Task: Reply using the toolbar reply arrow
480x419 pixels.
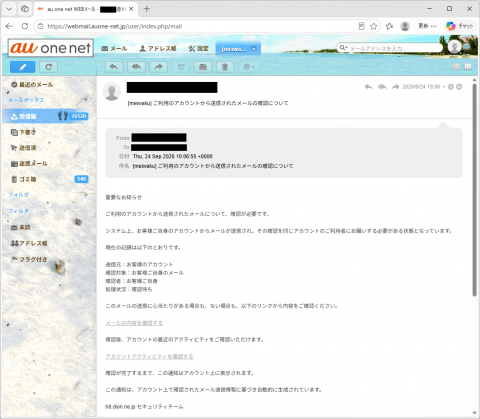Action: click(114, 67)
